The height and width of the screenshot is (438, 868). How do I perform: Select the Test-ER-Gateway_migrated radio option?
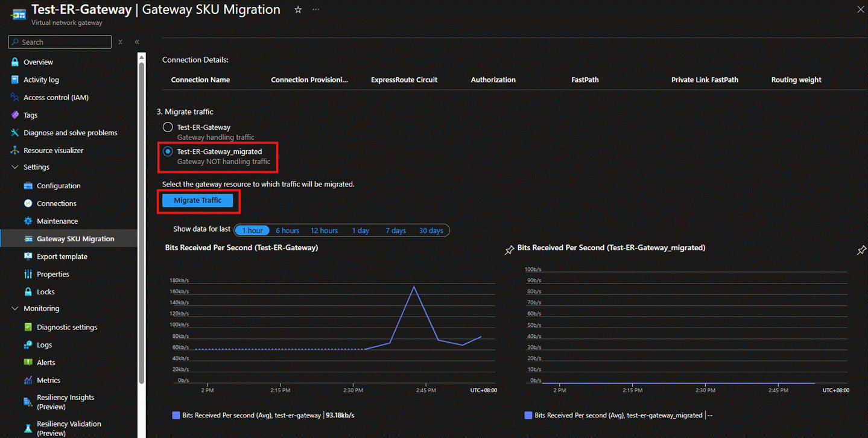click(x=168, y=151)
